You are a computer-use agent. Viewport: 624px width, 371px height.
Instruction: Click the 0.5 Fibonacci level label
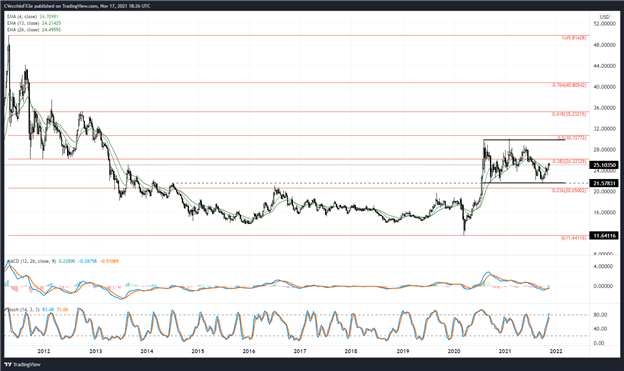click(571, 138)
